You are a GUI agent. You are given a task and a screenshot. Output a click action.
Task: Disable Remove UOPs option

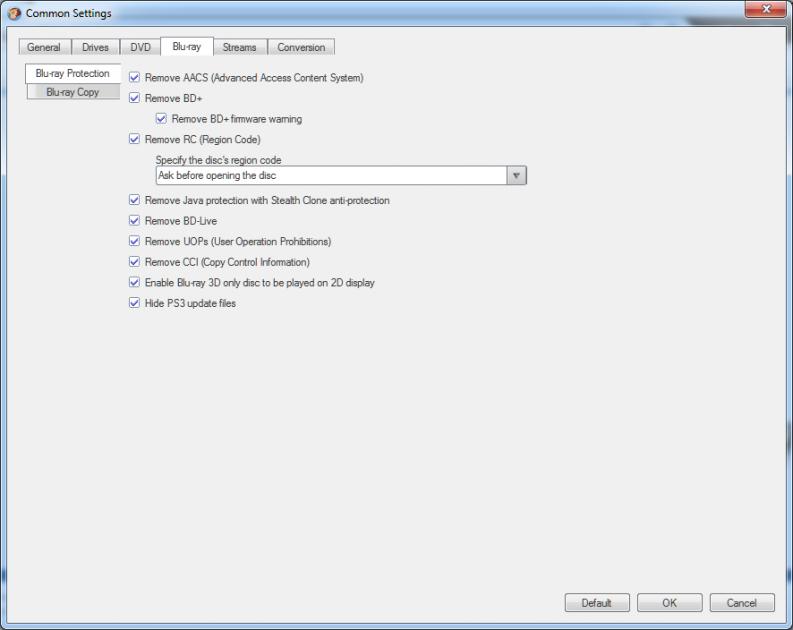tap(134, 241)
